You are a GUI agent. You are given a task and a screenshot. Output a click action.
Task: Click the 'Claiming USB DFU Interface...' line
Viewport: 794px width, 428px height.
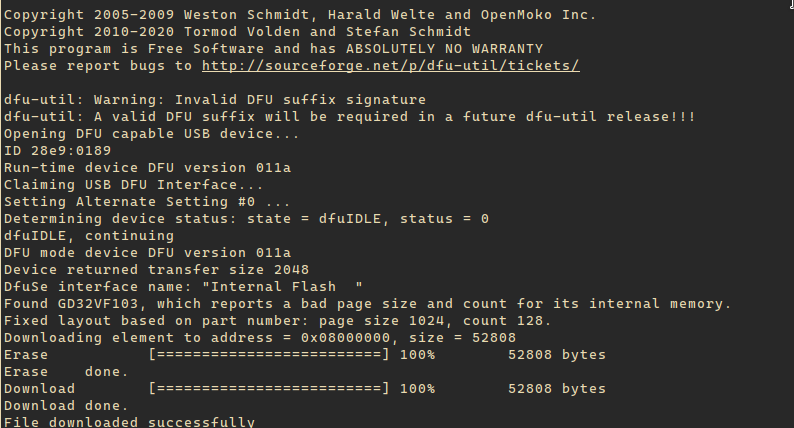click(134, 185)
